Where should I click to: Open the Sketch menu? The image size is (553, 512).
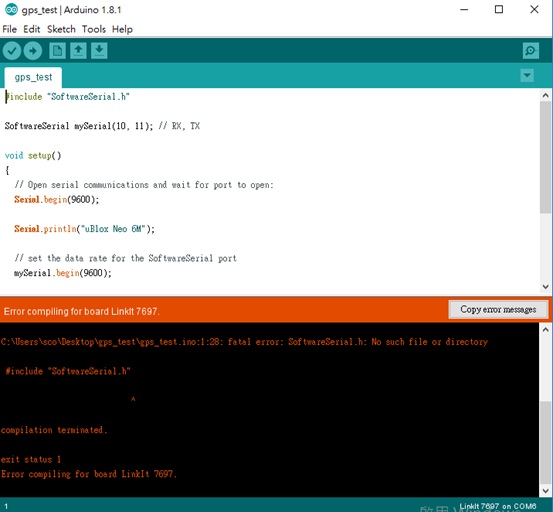point(61,29)
